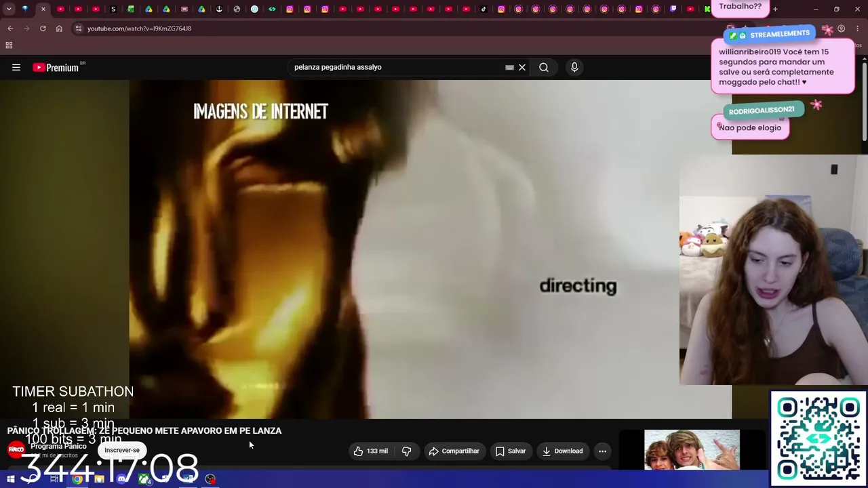Image resolution: width=868 pixels, height=488 pixels.
Task: Close the active YouTube tab
Action: pyautogui.click(x=43, y=9)
